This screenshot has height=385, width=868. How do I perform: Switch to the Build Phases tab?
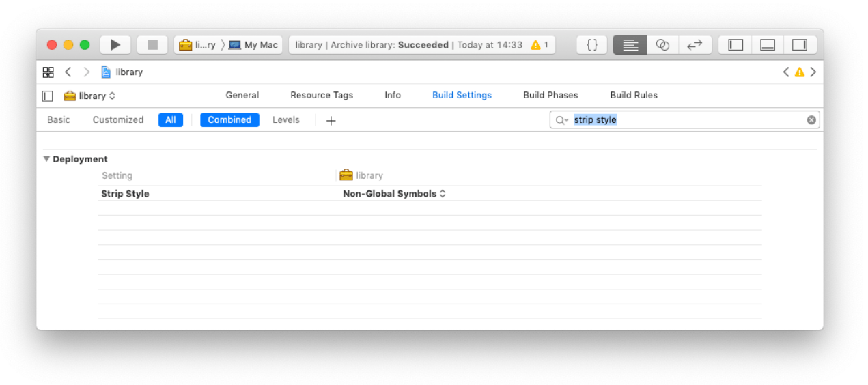click(550, 95)
